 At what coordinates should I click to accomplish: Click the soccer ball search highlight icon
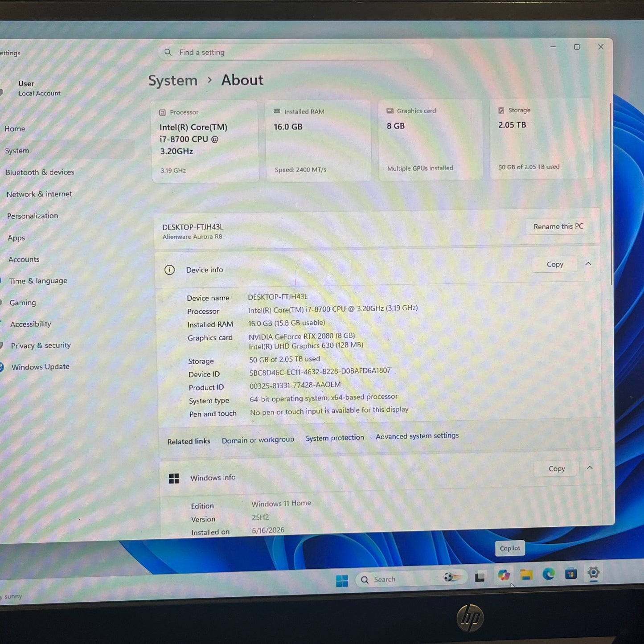pos(451,578)
